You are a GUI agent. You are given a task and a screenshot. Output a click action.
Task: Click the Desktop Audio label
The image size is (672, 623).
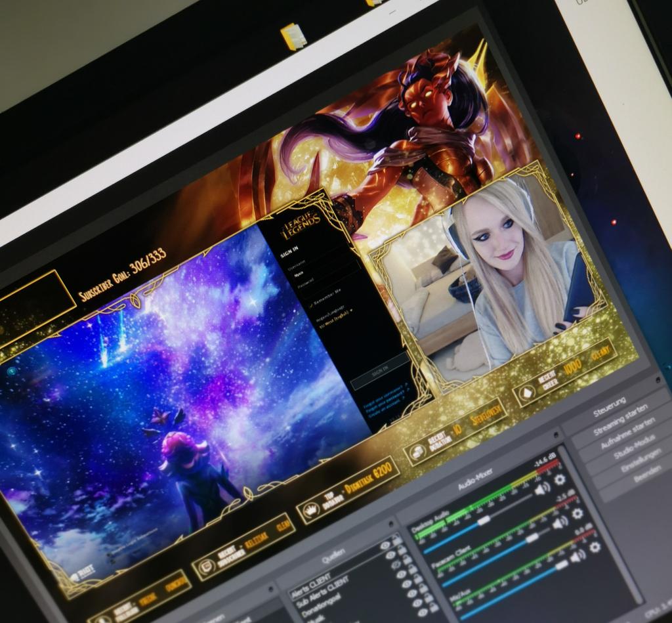(430, 521)
